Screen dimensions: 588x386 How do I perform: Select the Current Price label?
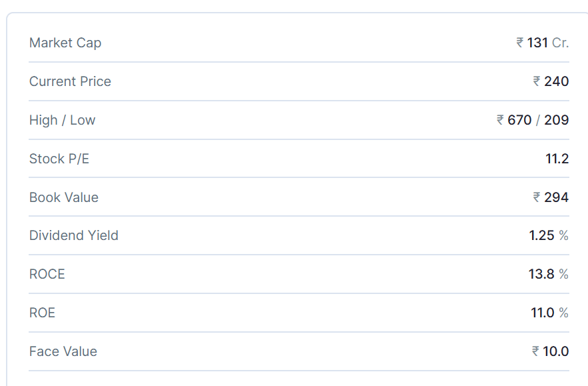point(70,81)
